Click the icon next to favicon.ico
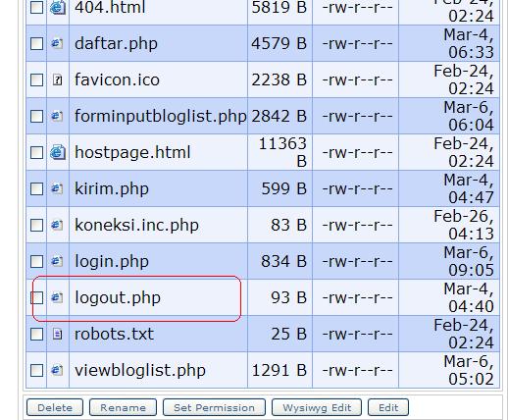The image size is (508, 420). [x=57, y=79]
